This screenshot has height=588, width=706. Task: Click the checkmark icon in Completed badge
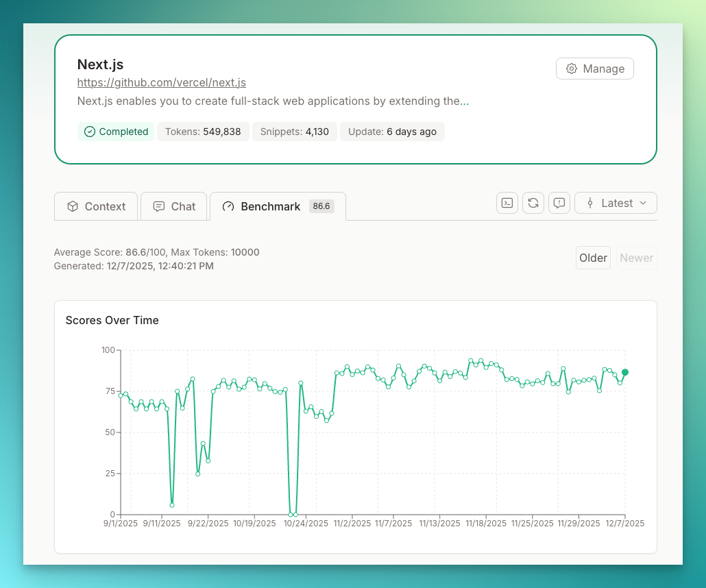click(x=90, y=132)
